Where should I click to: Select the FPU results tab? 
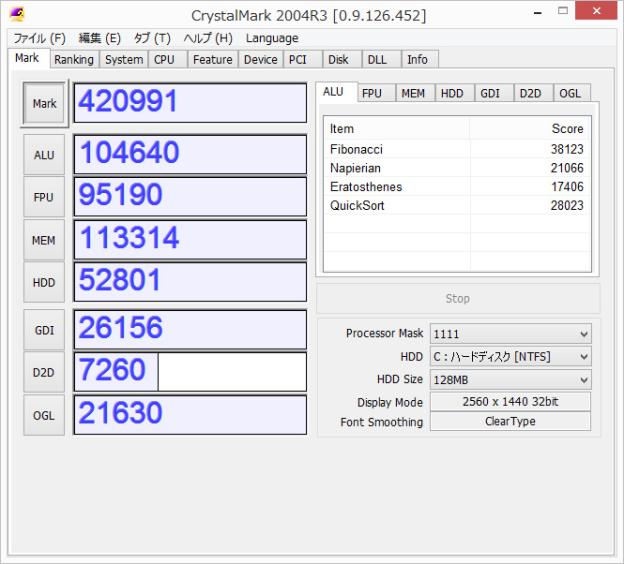pos(376,93)
